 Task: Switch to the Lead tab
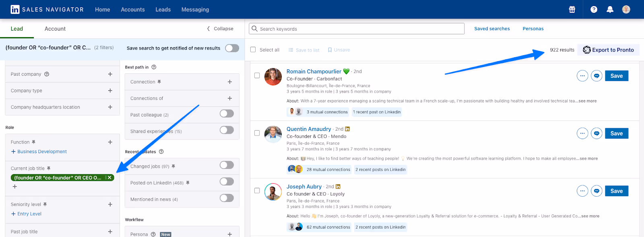(x=17, y=29)
